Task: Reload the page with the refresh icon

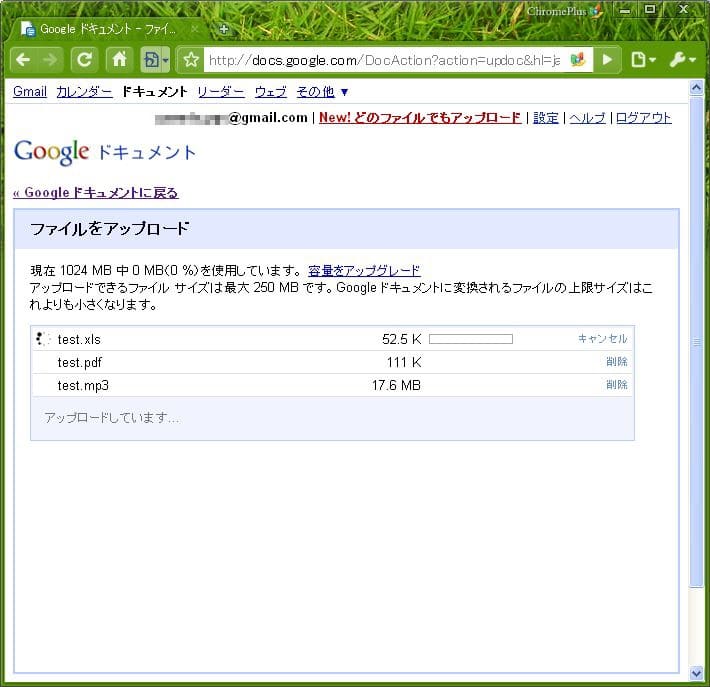Action: (x=84, y=59)
